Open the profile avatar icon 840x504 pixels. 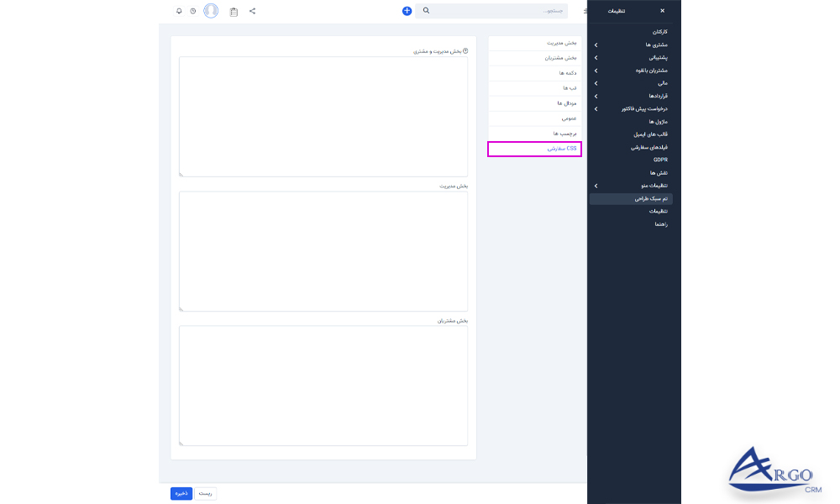(211, 11)
